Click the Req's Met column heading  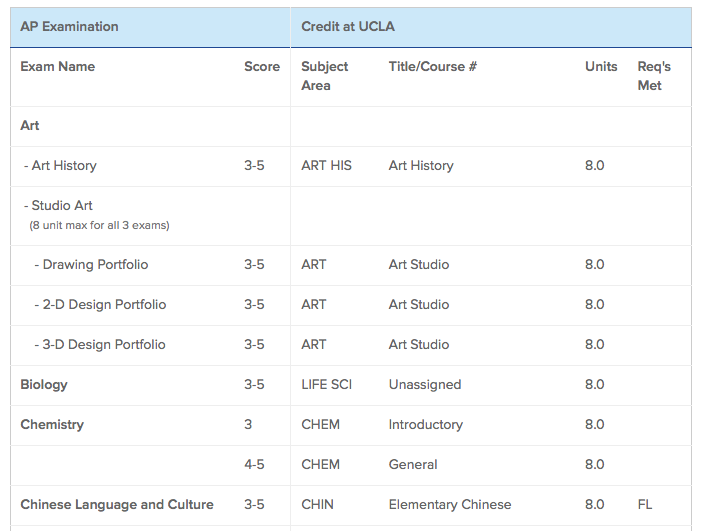[654, 76]
